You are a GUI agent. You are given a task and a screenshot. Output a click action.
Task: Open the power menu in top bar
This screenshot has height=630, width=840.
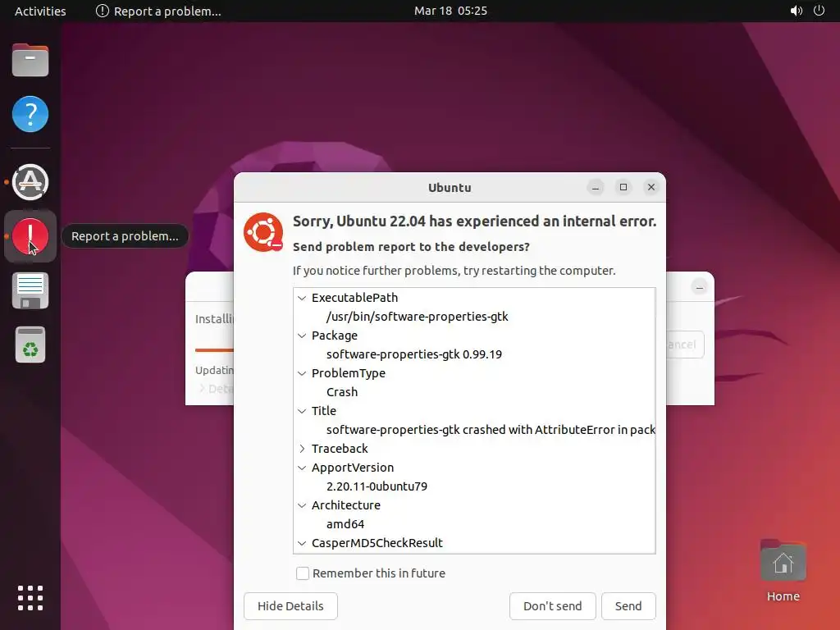coord(819,11)
